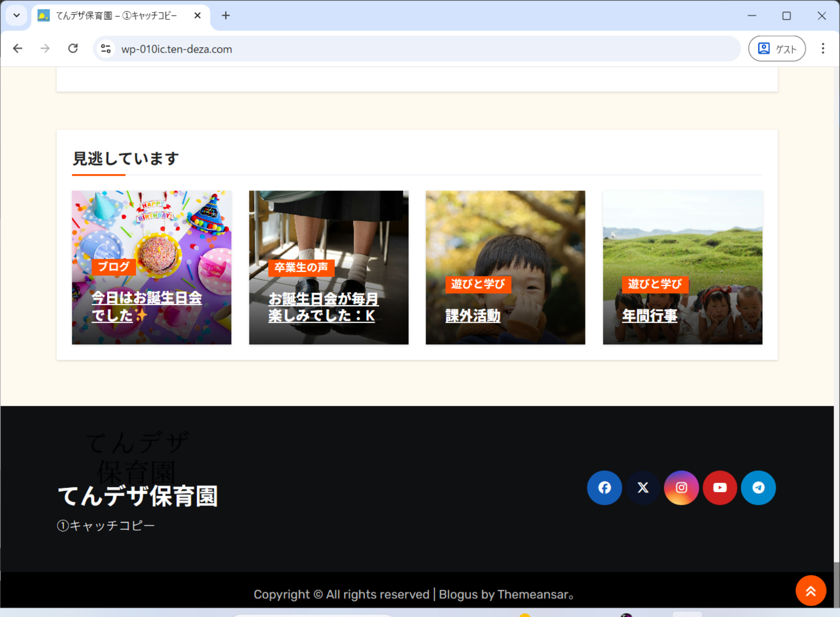
Task: Go back using the browser back arrow
Action: tap(18, 48)
